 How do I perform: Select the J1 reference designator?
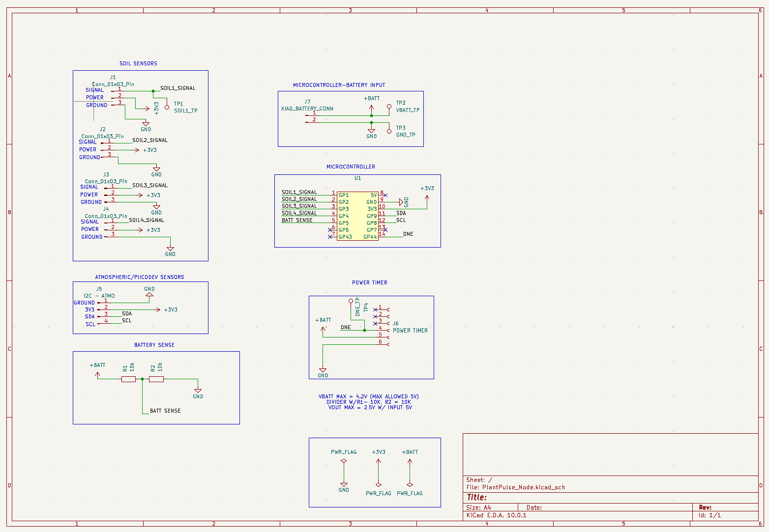(x=113, y=77)
